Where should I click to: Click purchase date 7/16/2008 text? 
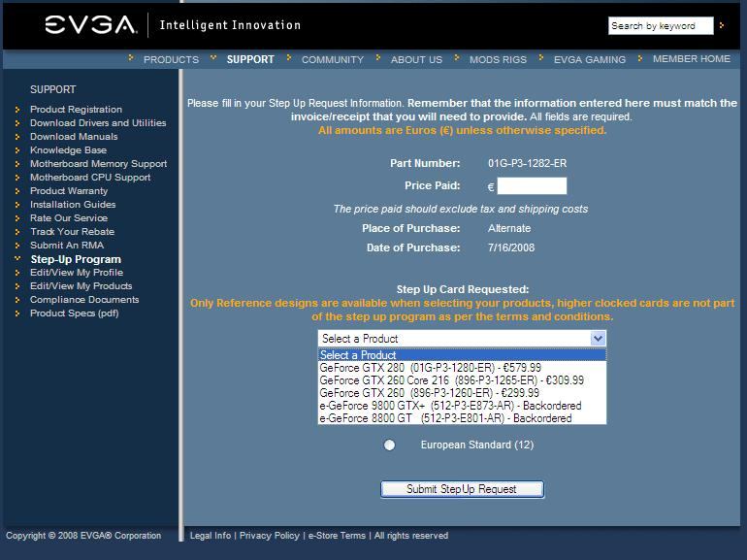[511, 247]
